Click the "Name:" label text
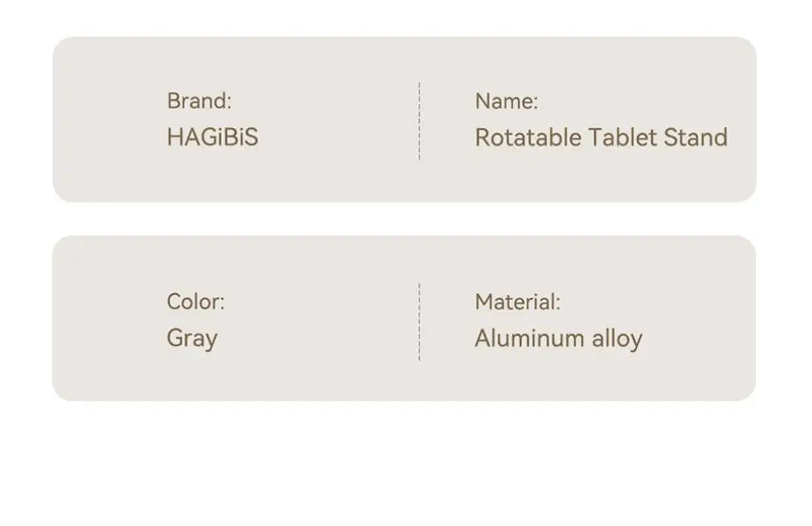 point(507,101)
